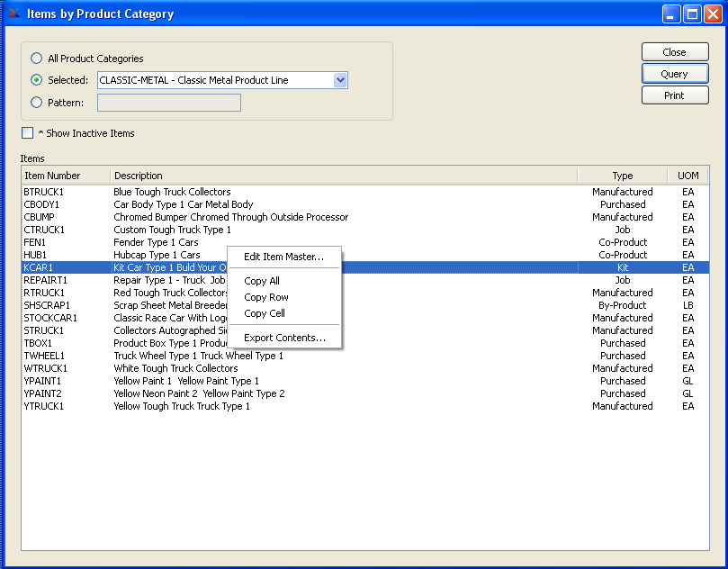Select Copy All in the context menu
Viewport: 728px width, 569px height.
[x=262, y=281]
